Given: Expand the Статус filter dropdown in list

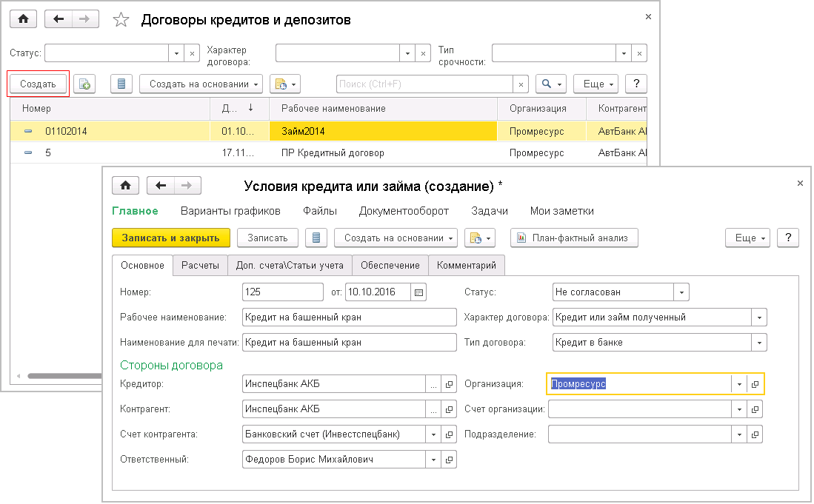Looking at the screenshot, I should [176, 53].
